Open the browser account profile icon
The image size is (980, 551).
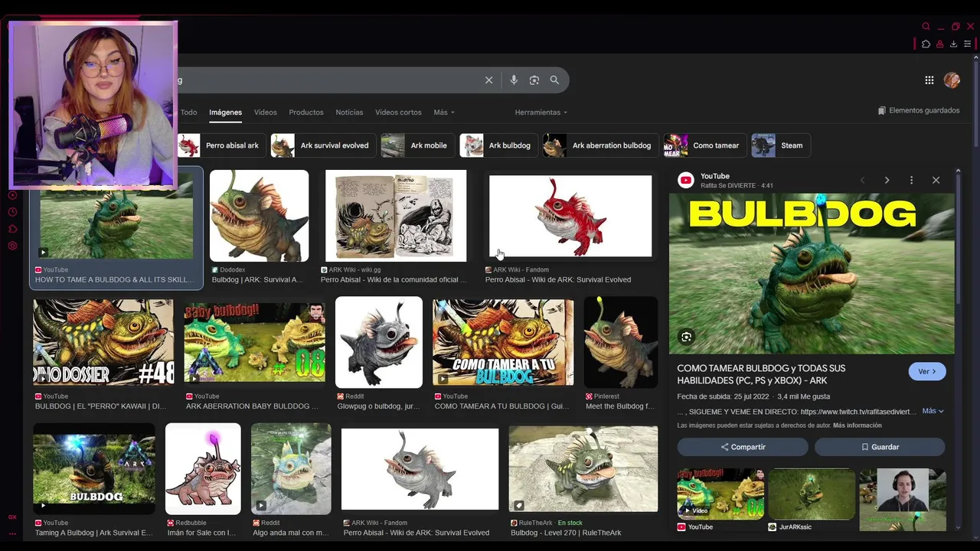(x=939, y=44)
